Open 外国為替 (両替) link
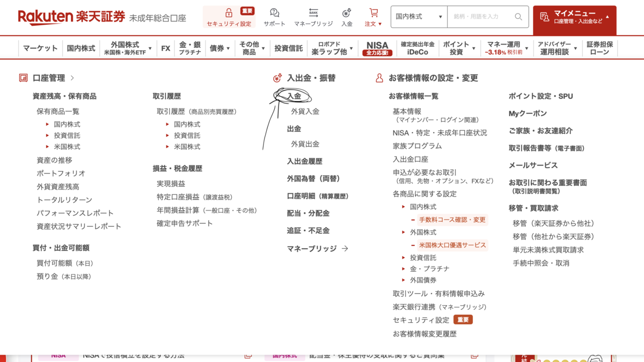The height and width of the screenshot is (362, 644). [313, 178]
